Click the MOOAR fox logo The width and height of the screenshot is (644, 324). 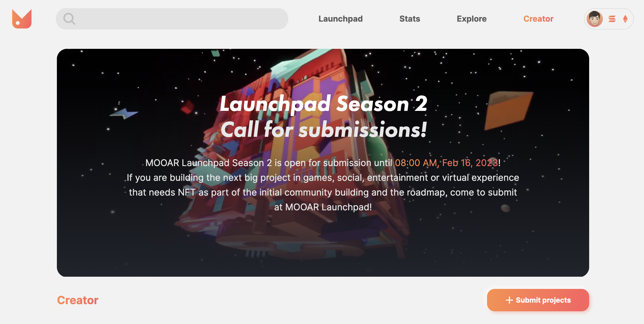point(22,19)
